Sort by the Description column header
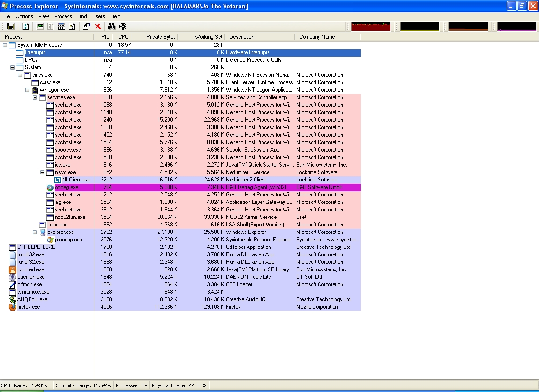The width and height of the screenshot is (539, 392). pos(260,37)
